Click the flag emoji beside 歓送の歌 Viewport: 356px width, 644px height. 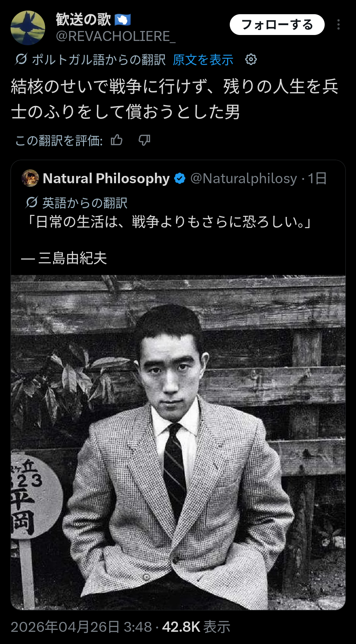(123, 20)
